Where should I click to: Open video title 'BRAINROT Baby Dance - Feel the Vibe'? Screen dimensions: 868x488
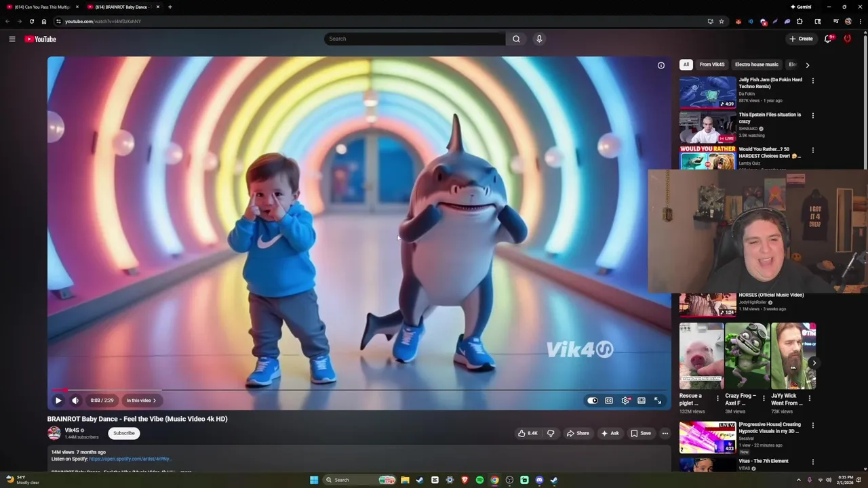pyautogui.click(x=138, y=419)
